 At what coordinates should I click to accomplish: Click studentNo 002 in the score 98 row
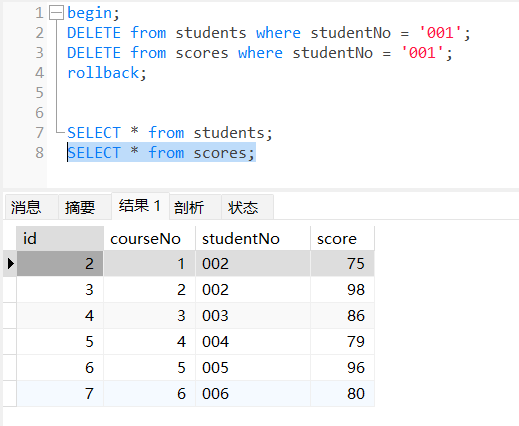point(253,290)
